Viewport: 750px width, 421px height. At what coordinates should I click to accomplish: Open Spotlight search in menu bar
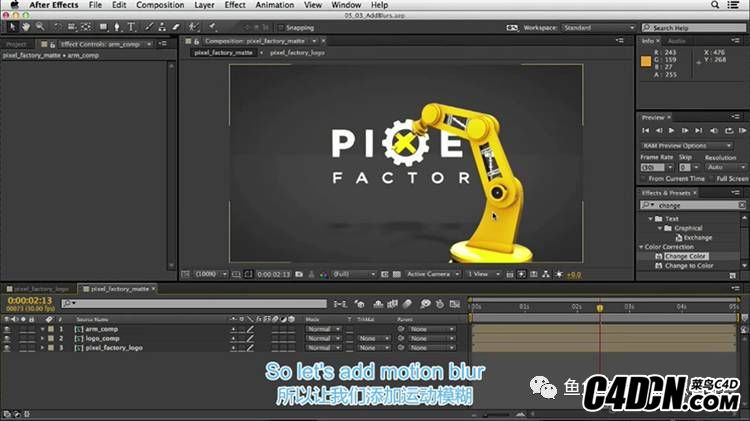coord(715,5)
